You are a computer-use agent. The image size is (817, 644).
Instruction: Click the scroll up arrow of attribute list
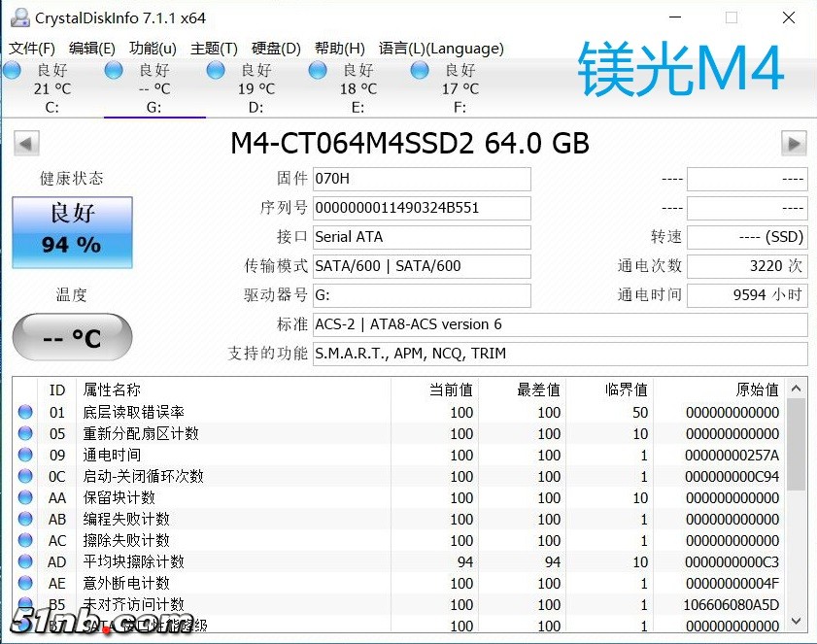[797, 389]
